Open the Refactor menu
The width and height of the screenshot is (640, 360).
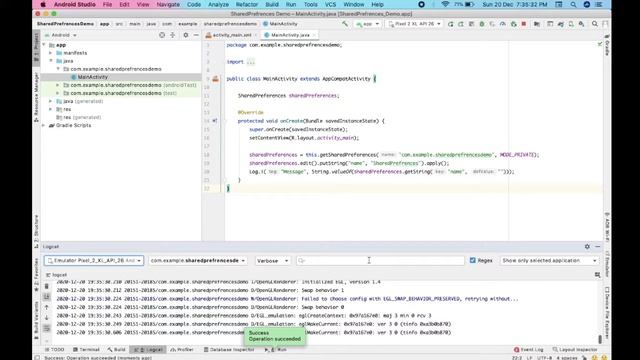point(247,4)
